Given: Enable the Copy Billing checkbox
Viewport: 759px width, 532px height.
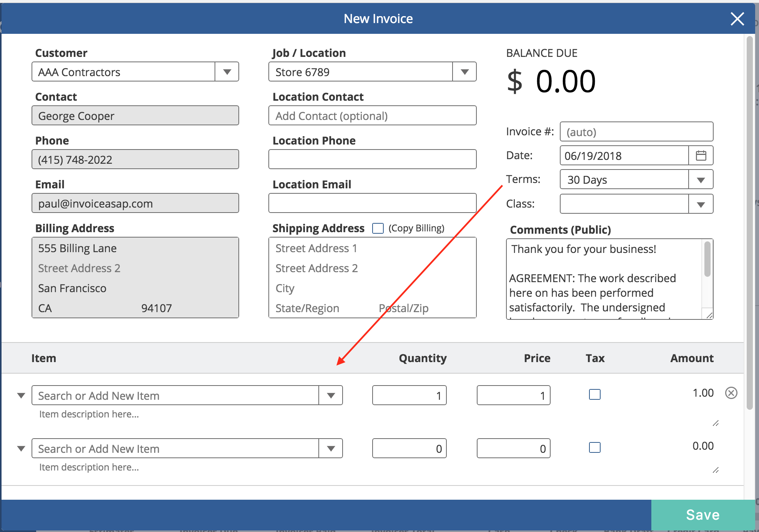Looking at the screenshot, I should (x=378, y=228).
